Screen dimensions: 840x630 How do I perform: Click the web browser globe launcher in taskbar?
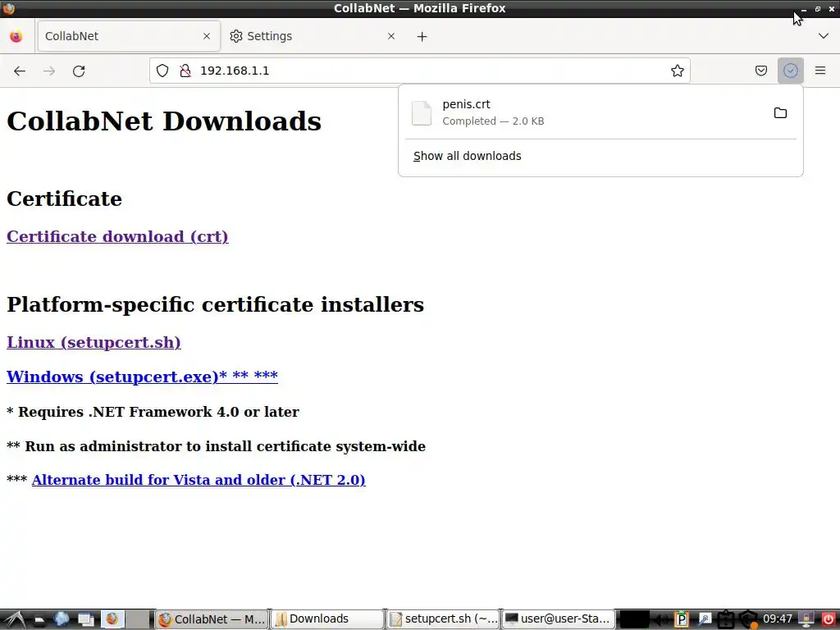point(62,619)
